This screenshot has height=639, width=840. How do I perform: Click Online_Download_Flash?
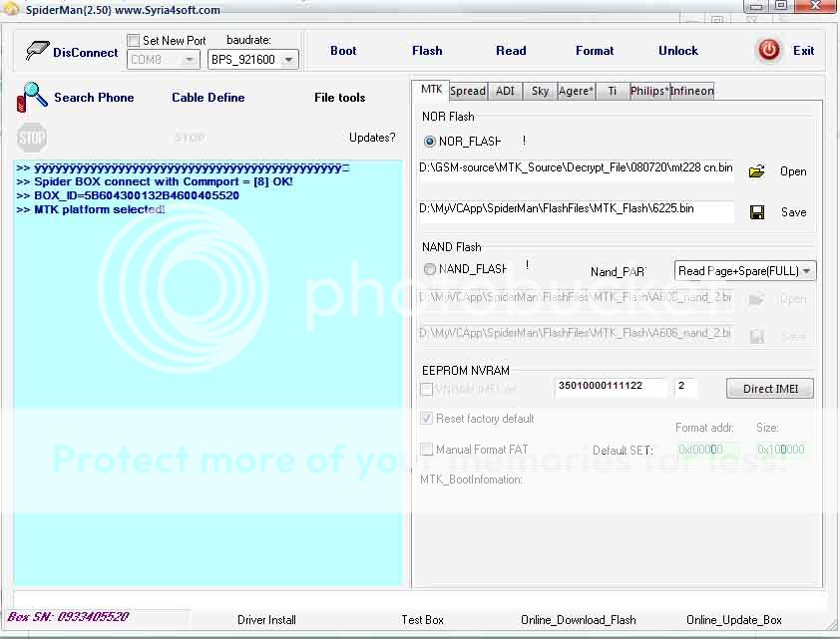579,620
